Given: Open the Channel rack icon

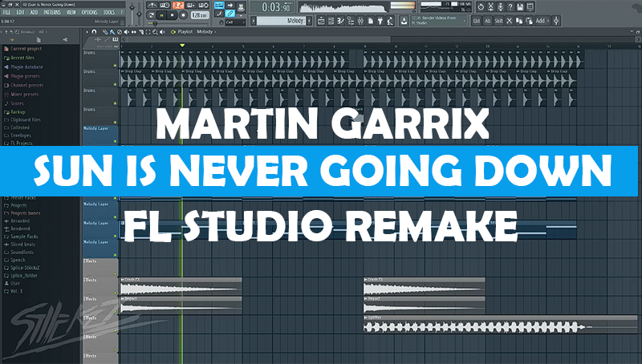Looking at the screenshot, I should click(x=331, y=21).
